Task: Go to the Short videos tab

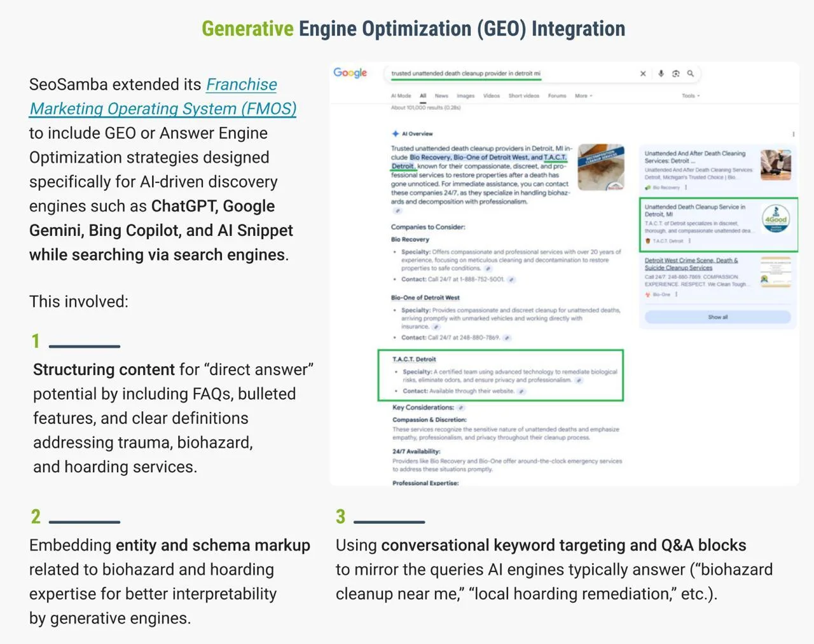Action: [523, 96]
